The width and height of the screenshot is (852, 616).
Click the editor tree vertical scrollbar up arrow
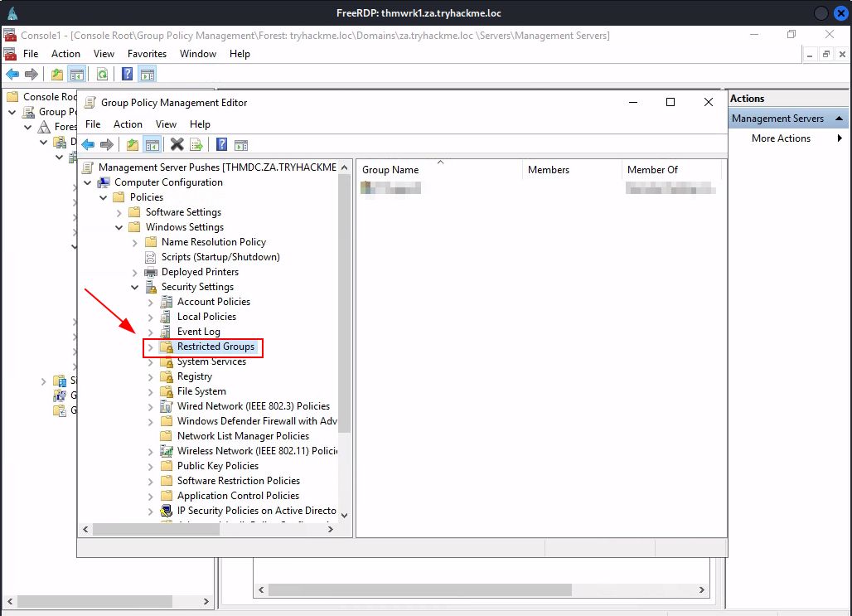point(344,167)
